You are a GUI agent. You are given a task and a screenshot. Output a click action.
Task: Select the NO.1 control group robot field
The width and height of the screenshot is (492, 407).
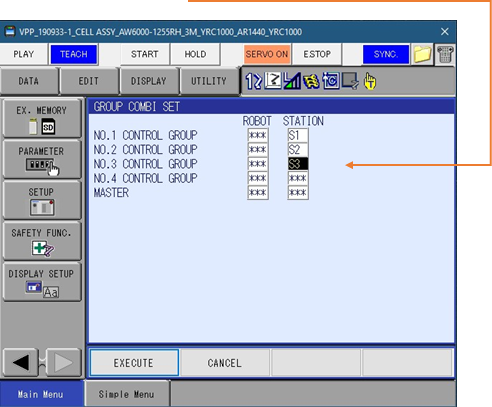click(258, 135)
